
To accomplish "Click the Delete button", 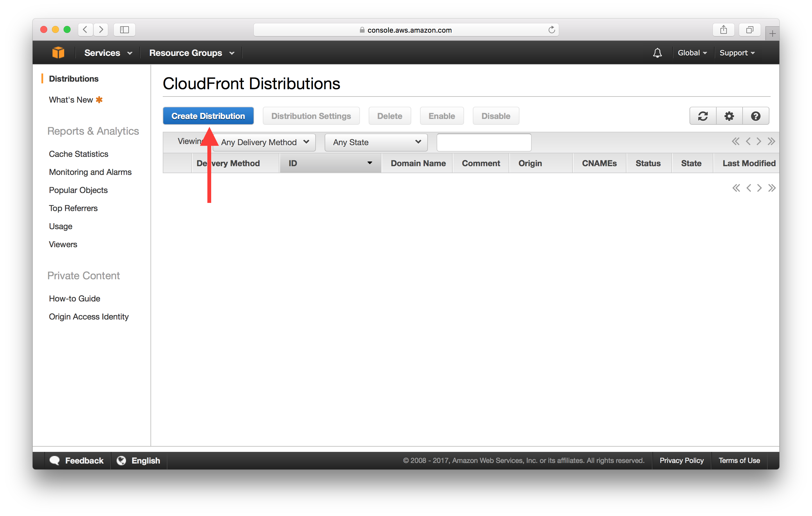I will 389,115.
